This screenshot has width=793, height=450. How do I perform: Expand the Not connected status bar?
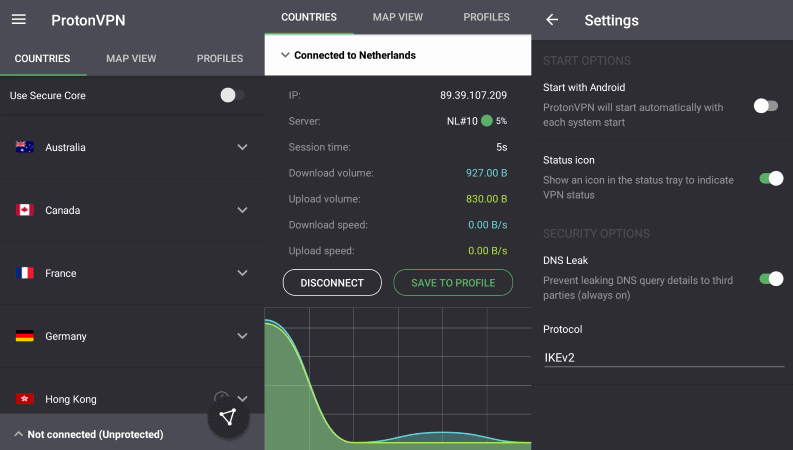click(19, 434)
